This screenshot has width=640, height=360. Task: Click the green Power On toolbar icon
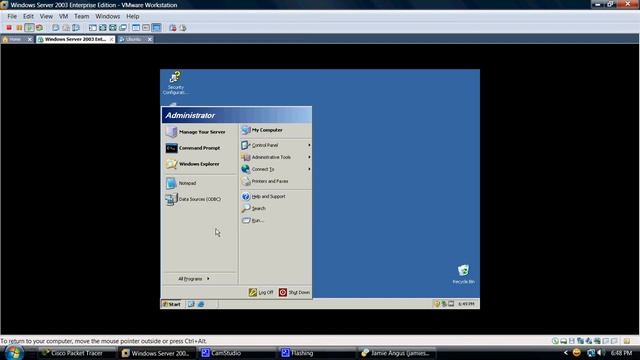click(x=29, y=28)
